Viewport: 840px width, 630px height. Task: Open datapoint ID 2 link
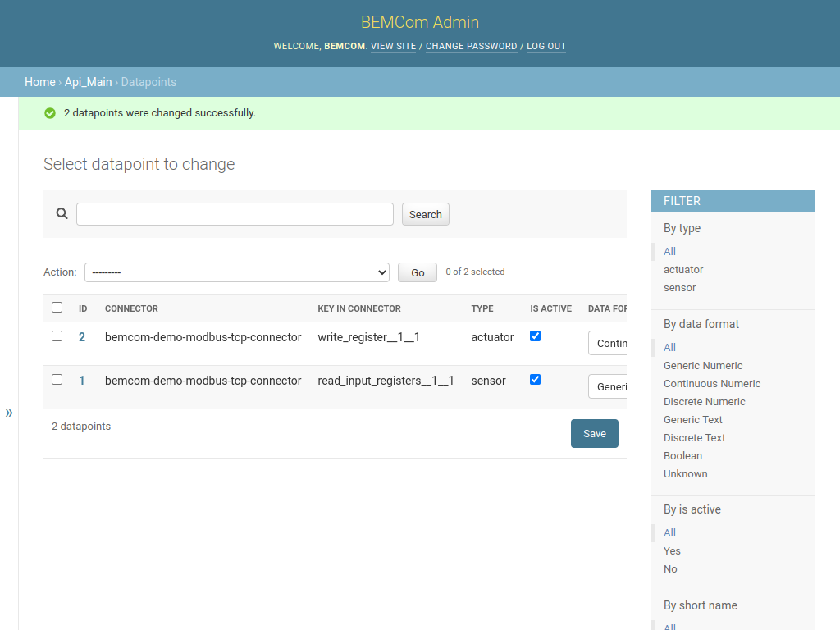(82, 337)
